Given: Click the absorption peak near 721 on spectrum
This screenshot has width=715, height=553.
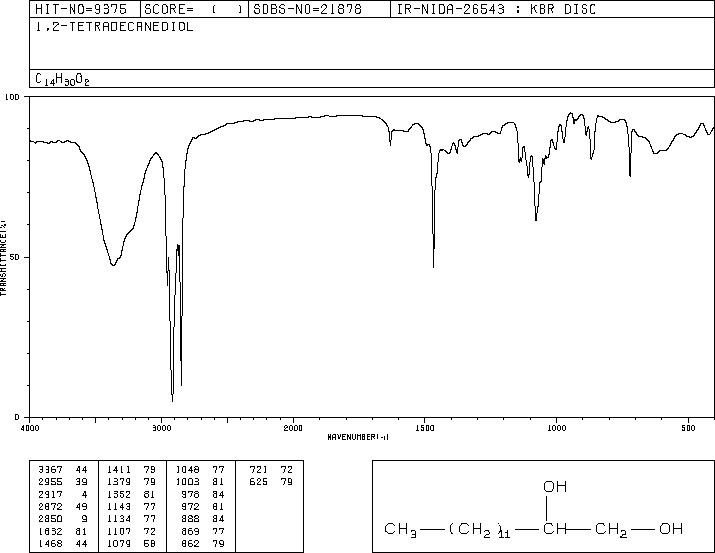Looking at the screenshot, I should point(630,175).
